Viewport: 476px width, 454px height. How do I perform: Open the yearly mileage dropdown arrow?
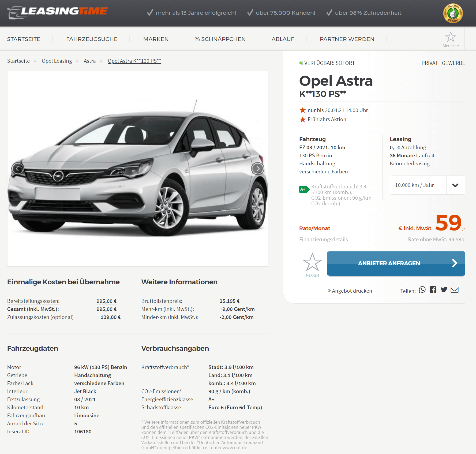tap(455, 185)
